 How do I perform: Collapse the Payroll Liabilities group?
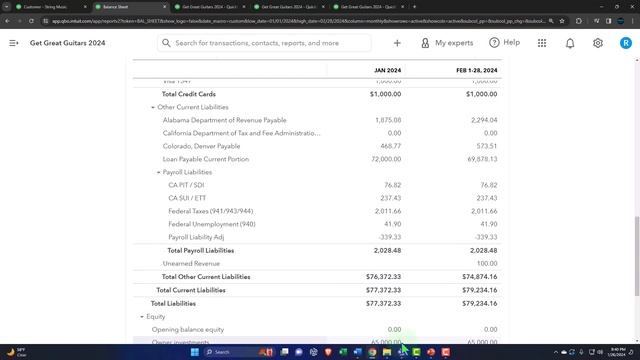point(158,172)
